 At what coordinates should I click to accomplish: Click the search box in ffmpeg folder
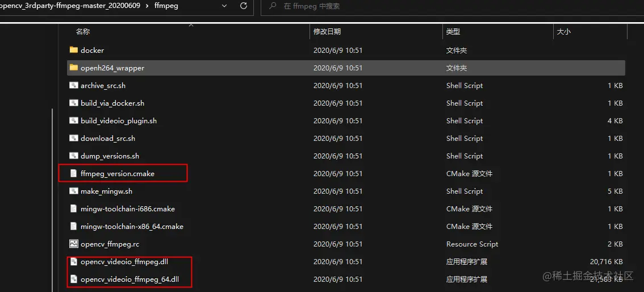click(452, 6)
